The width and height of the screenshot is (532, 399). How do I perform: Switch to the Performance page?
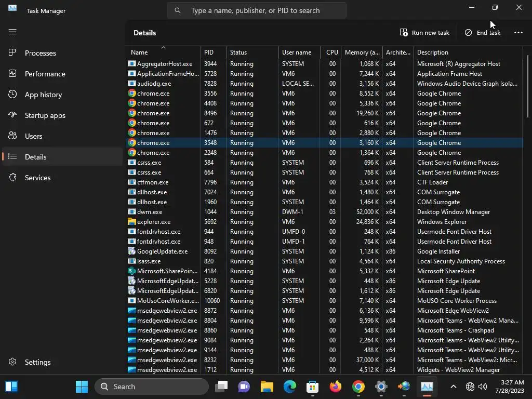[62, 74]
